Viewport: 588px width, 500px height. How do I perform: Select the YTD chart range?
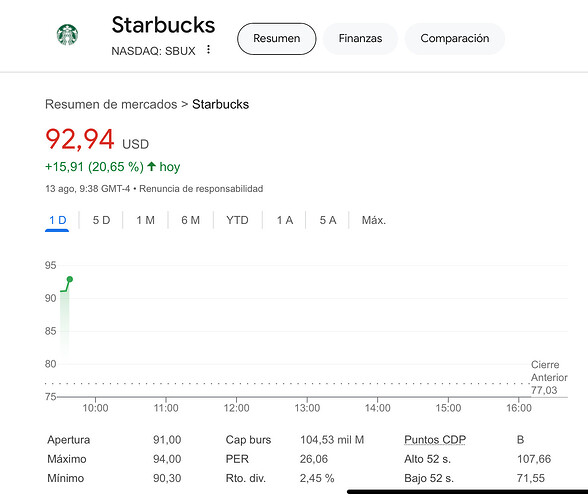237,220
